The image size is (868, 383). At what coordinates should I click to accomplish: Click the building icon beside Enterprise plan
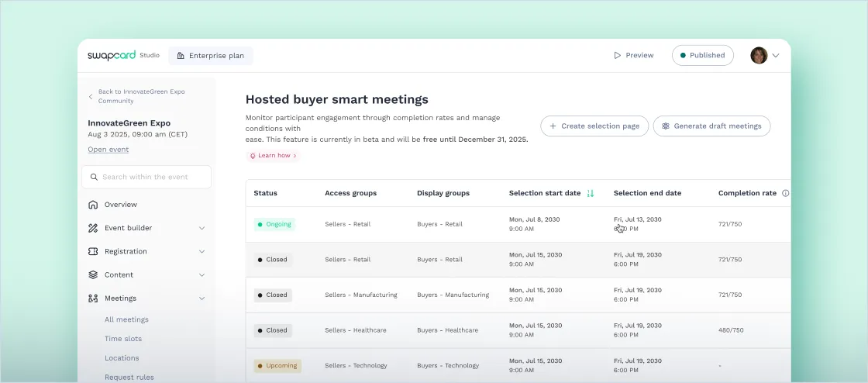[181, 55]
